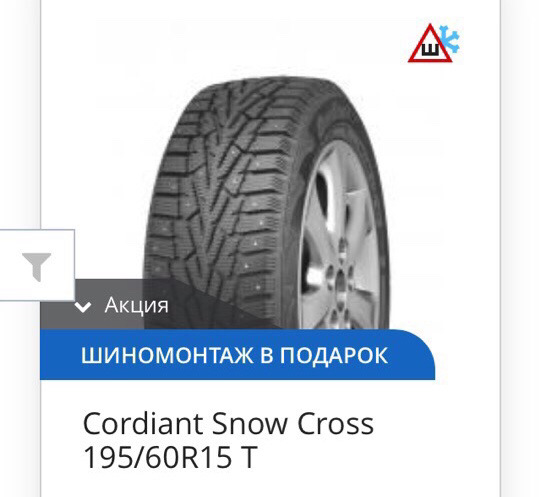This screenshot has height=497, width=540.
Task: Click the Cordiant brand name in title
Action: click(143, 424)
